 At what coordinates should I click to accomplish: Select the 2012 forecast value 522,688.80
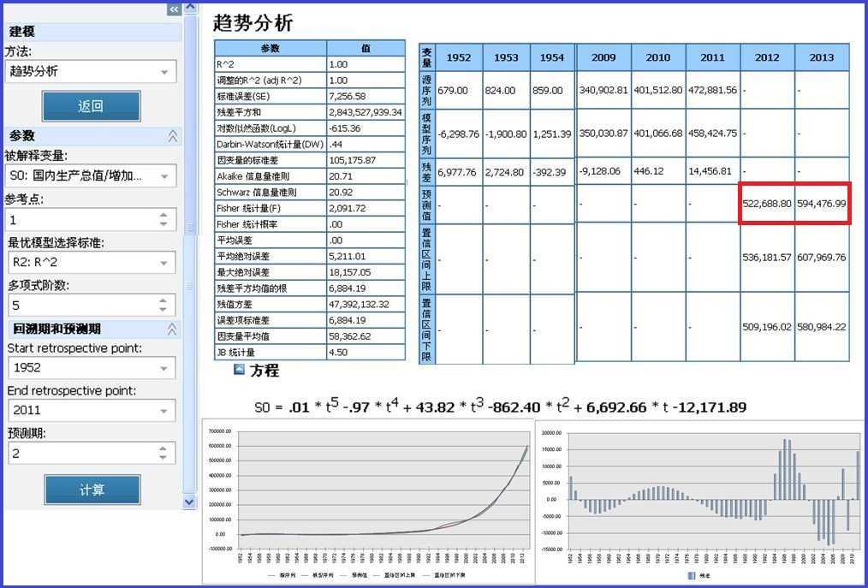pos(767,204)
